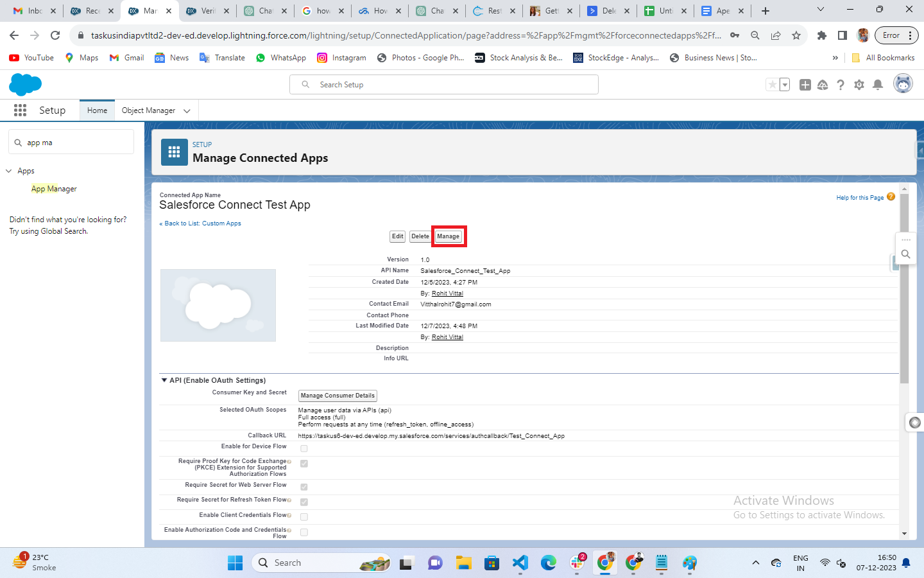Screen dimensions: 924x578
Task: Expand the favorites list dropdown arrow
Action: click(x=785, y=85)
